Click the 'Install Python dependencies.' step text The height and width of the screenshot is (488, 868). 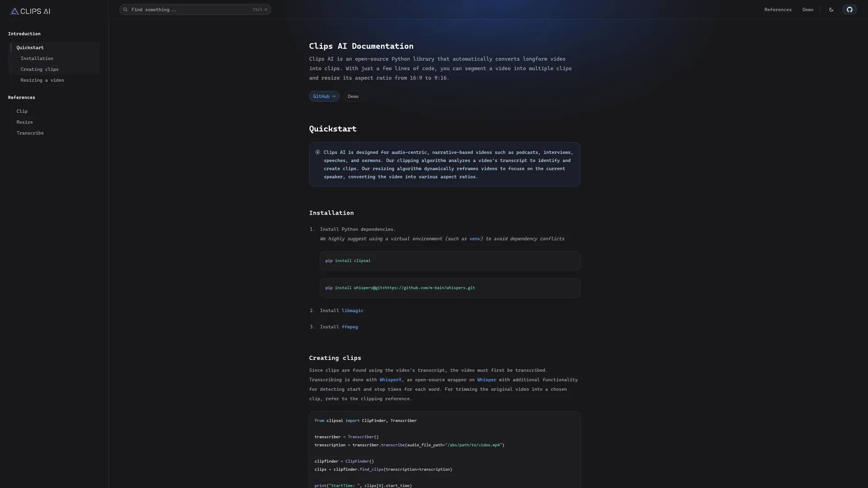[358, 229]
